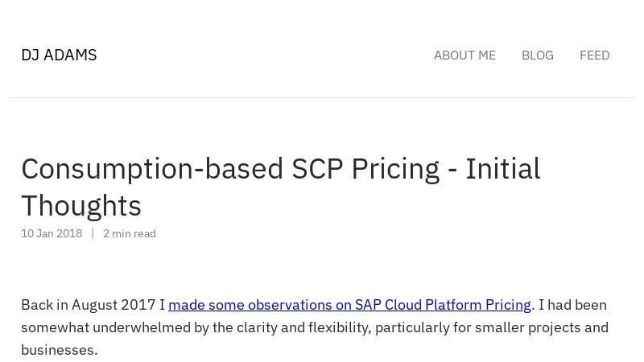This screenshot has width=644, height=362.
Task: Click the 10 Jan 2018 post date
Action: tap(52, 233)
